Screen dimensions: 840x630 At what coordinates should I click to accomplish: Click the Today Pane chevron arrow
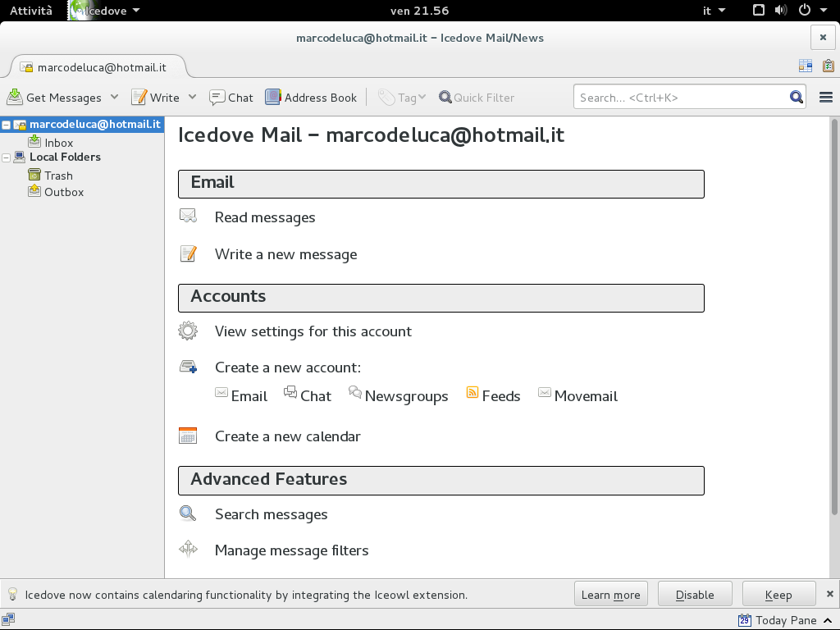[x=828, y=620]
